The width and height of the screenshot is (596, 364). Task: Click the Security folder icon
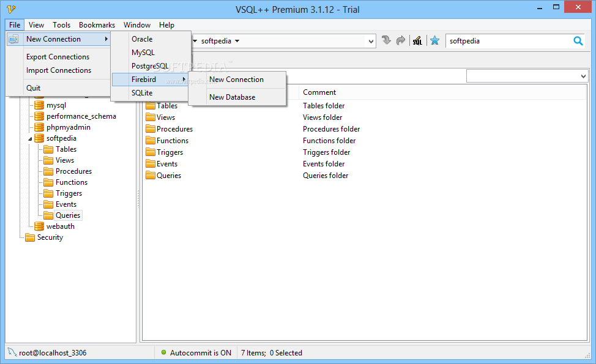point(30,237)
